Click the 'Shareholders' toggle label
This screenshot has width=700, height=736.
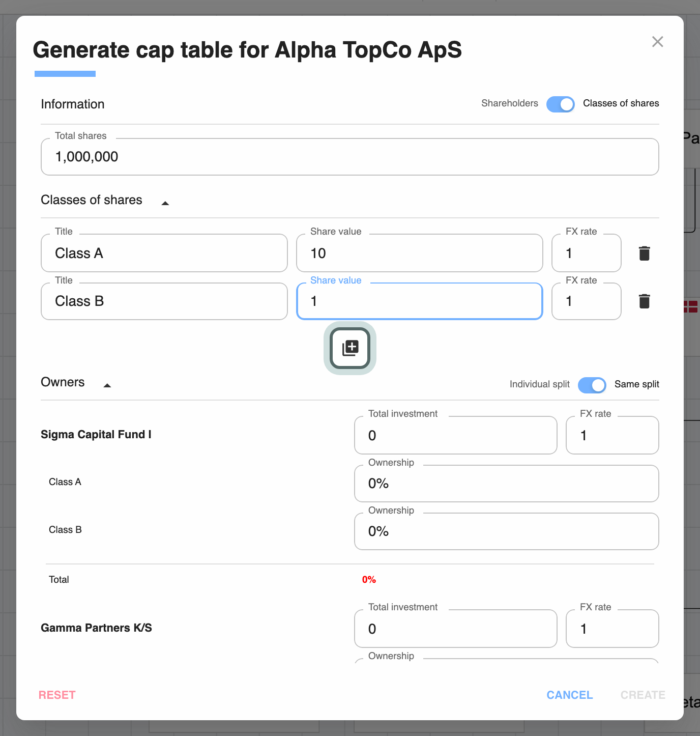tap(510, 103)
